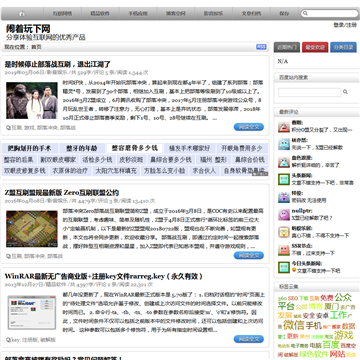
Task: Click the Baidu site search input box
Action: 310,92
